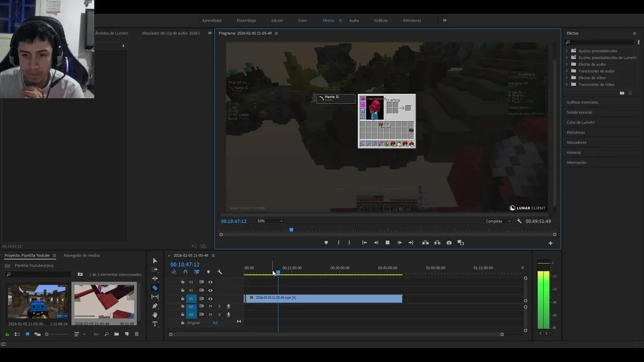Open the Program monitor button editor
Image resolution: width=644 pixels, height=362 pixels.
coord(550,243)
